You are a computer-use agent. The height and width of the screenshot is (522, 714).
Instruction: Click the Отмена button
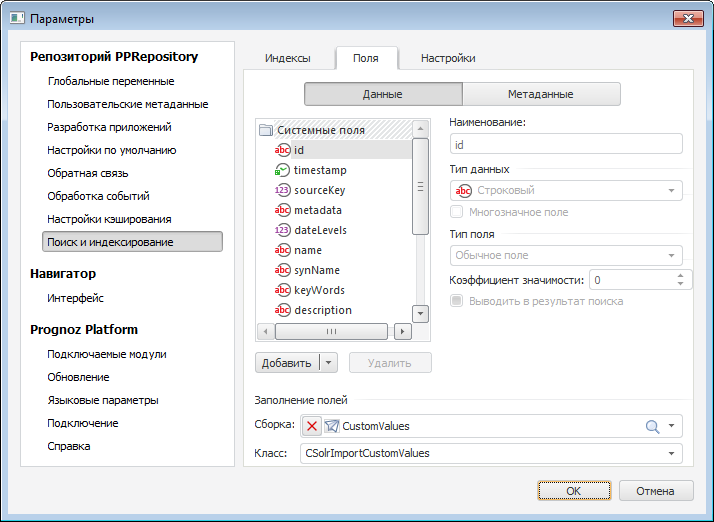pos(656,491)
